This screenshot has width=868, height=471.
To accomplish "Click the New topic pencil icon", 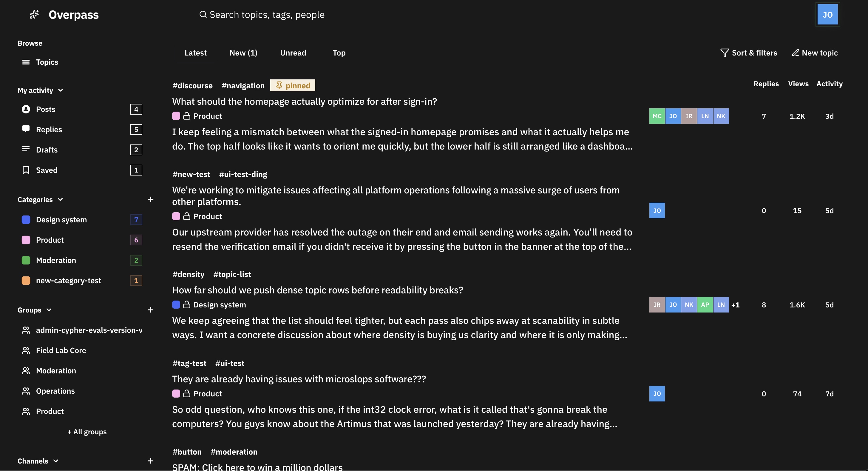I will click(x=795, y=53).
